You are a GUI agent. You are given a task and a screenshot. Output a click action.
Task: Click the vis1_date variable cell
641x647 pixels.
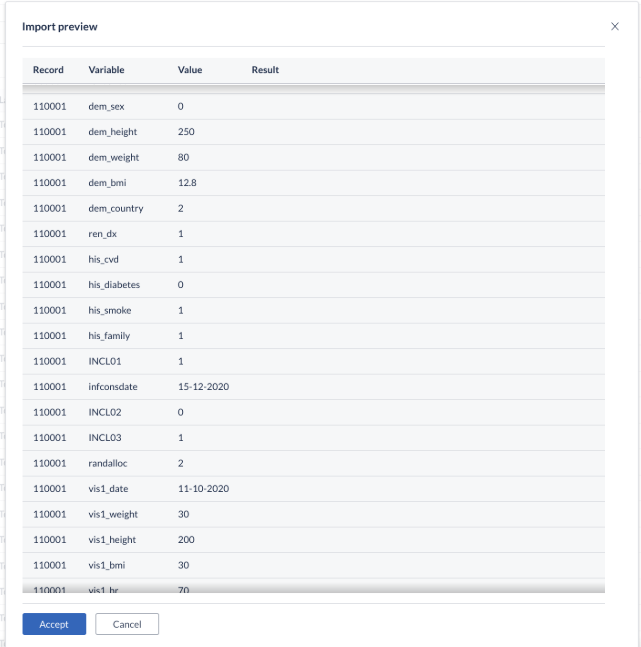pos(108,489)
